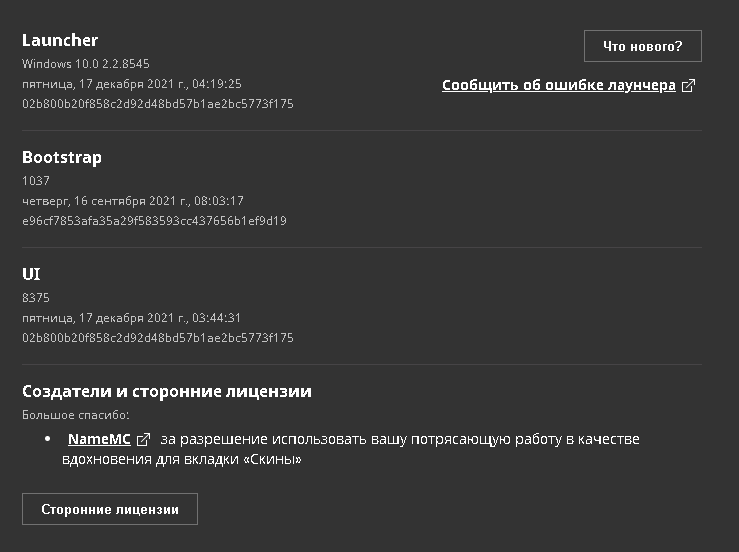Click the commit hash under the UI section
The height and width of the screenshot is (552, 739).
[x=158, y=338]
